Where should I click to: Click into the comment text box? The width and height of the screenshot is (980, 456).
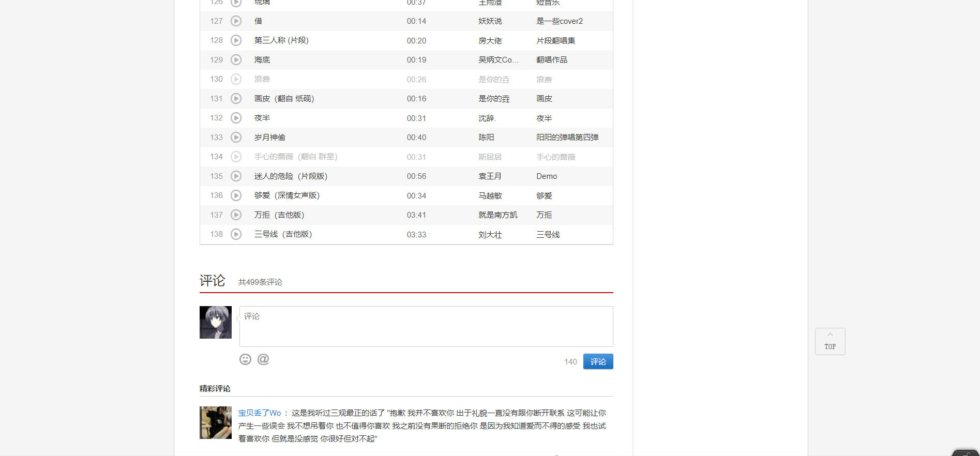pos(426,326)
